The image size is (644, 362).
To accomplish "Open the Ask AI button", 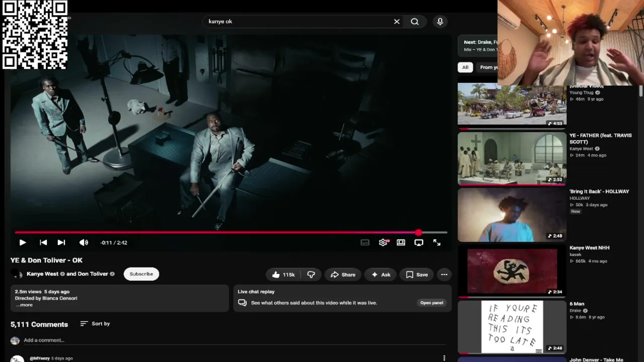I will tap(381, 275).
